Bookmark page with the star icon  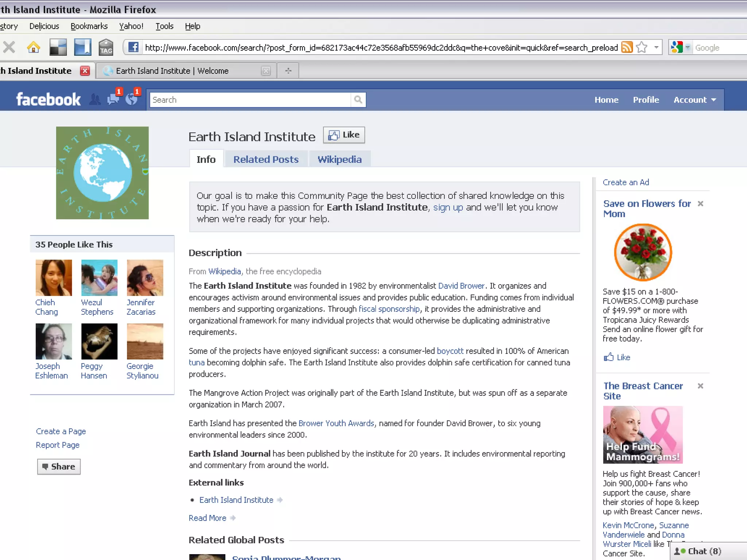tap(642, 47)
